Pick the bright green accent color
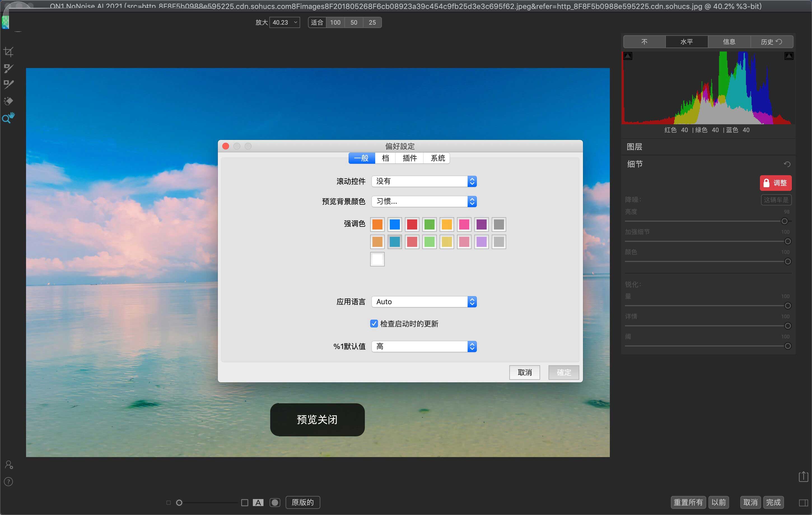This screenshot has height=515, width=812. [x=429, y=224]
